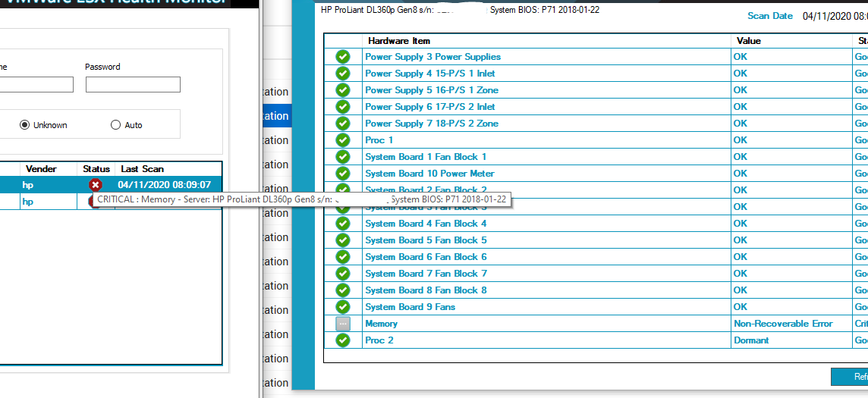Click the Status column header in host list

coord(96,168)
